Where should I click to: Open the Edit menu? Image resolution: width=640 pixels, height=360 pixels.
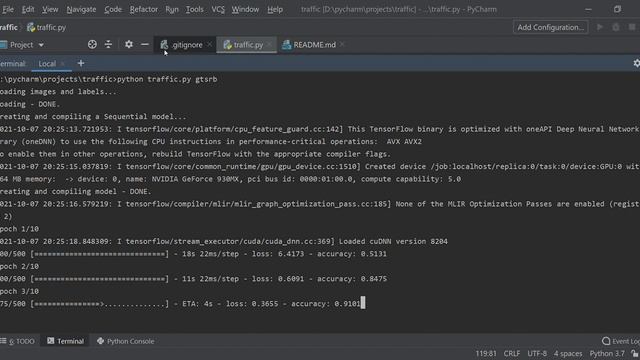[x=28, y=9]
